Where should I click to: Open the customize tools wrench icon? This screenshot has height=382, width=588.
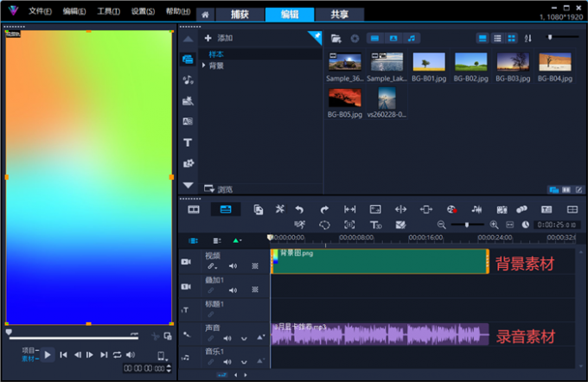[280, 209]
